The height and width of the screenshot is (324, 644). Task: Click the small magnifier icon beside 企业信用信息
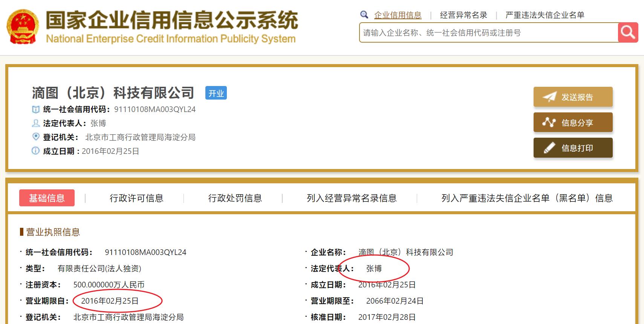pos(364,15)
